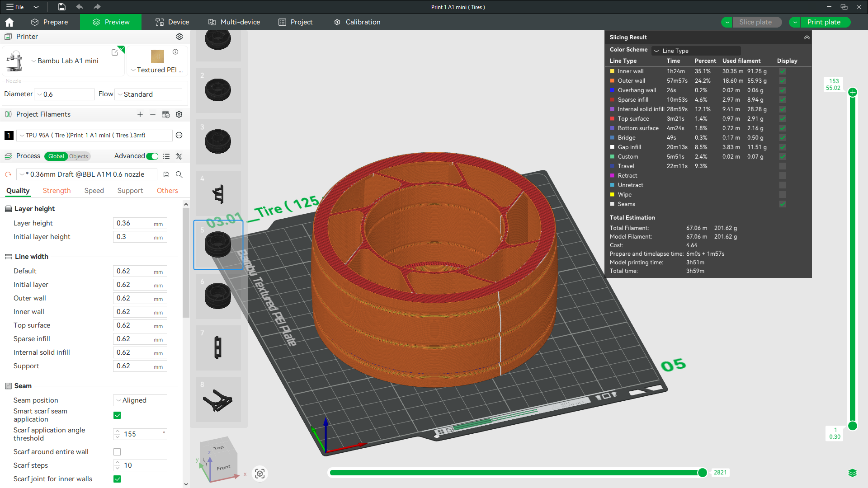The height and width of the screenshot is (488, 868).
Task: Open Color Scheme Line Type dropdown
Action: (696, 51)
